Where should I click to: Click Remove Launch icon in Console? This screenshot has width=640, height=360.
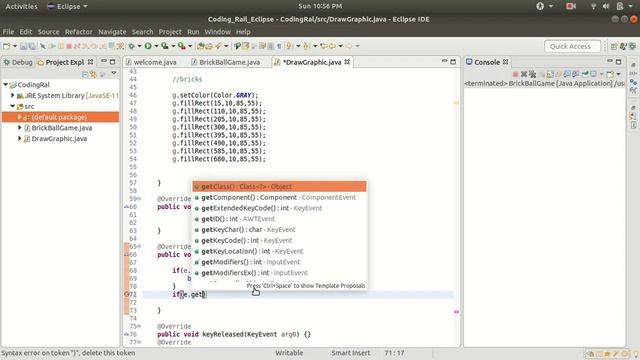524,74
